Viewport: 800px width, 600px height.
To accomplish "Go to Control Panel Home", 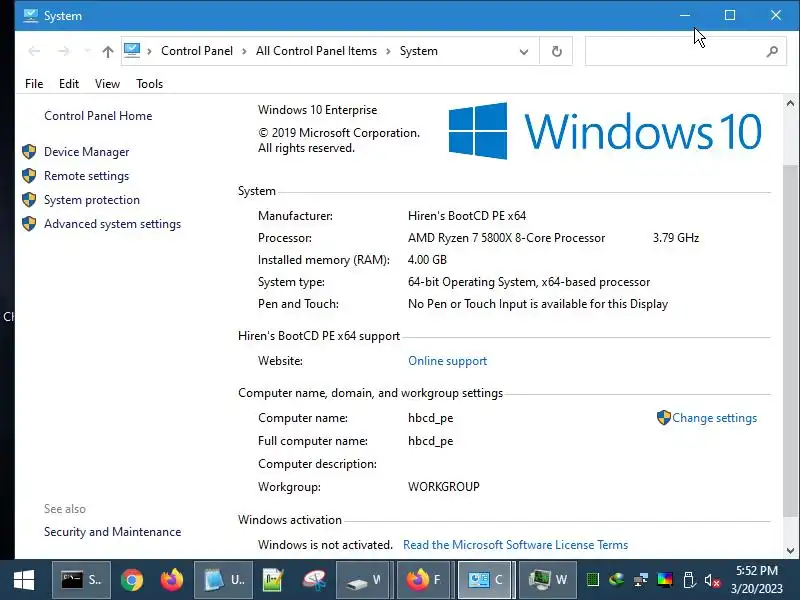I will pos(98,116).
